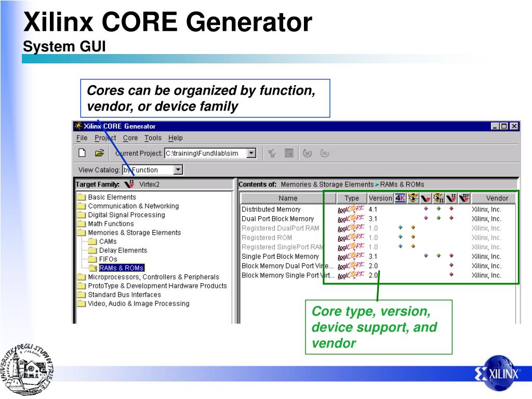The image size is (532, 399).
Task: Click the Virtex-II Pro device column icon
Action: click(x=464, y=198)
